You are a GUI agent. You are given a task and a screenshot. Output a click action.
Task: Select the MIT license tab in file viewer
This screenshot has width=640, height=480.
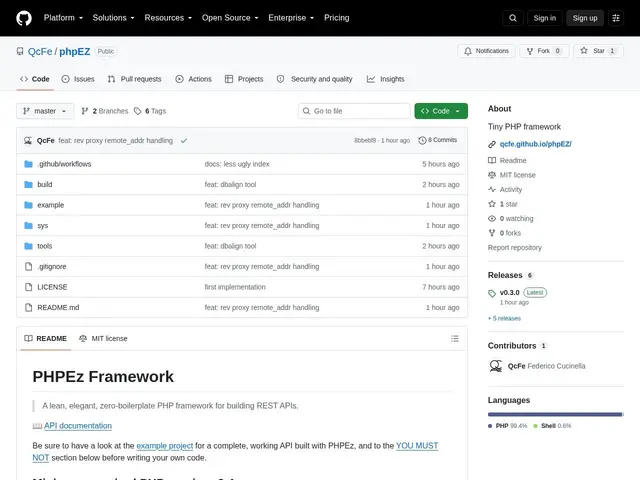[103, 339]
